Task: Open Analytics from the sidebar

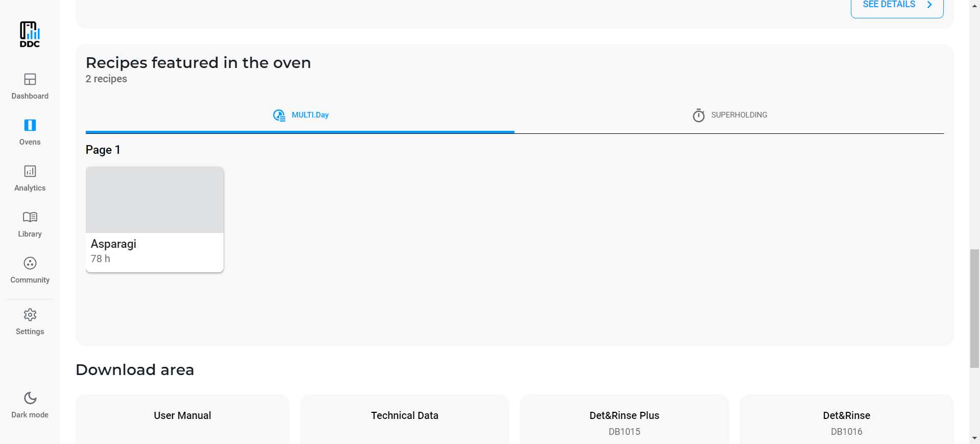Action: coord(30,171)
